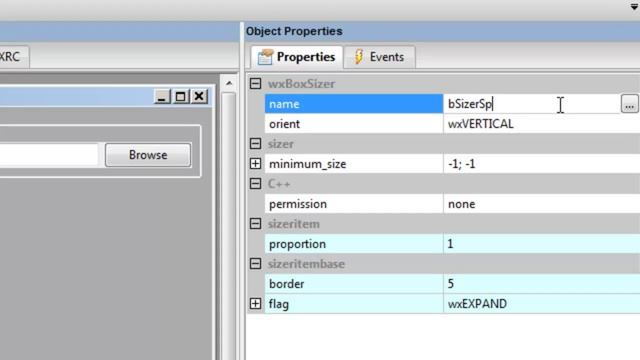Screen dimensions: 640x360
Task: Select the border property label
Action: click(353, 284)
